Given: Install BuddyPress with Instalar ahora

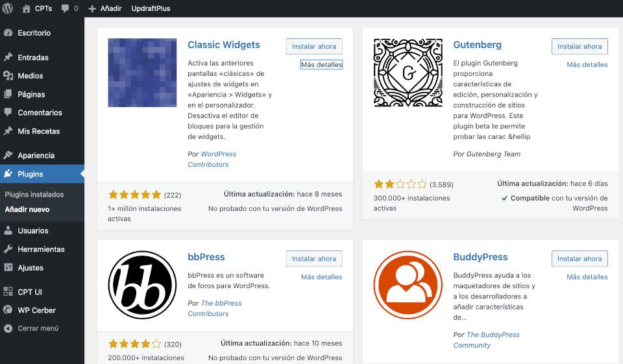Looking at the screenshot, I should click(580, 259).
